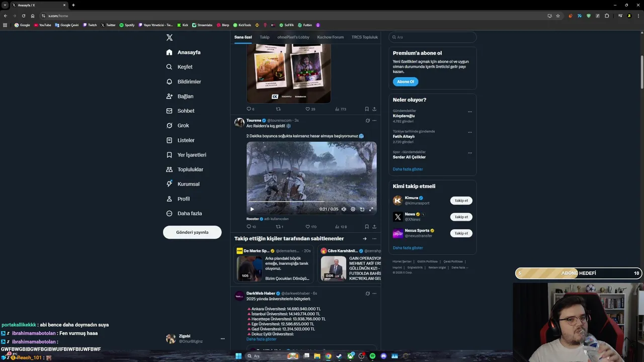Viewport: 644px width, 362px height.
Task: Switch to TRCS Topluluk tab
Action: [x=365, y=37]
